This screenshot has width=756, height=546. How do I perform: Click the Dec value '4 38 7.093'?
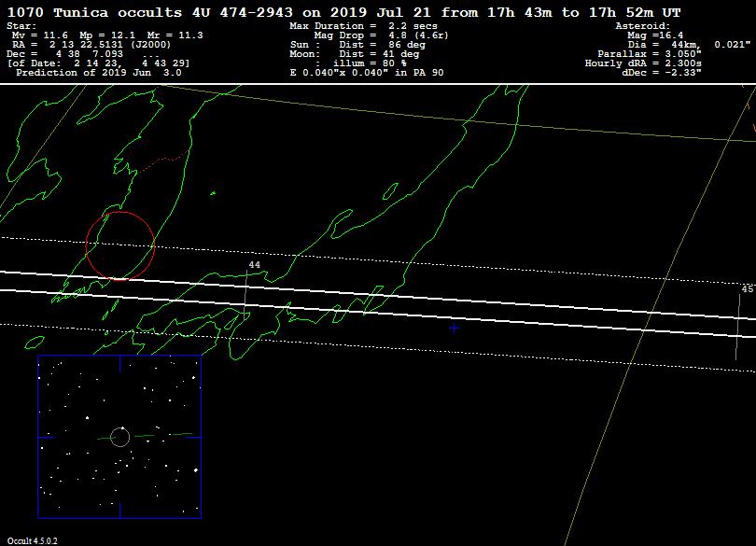90,54
